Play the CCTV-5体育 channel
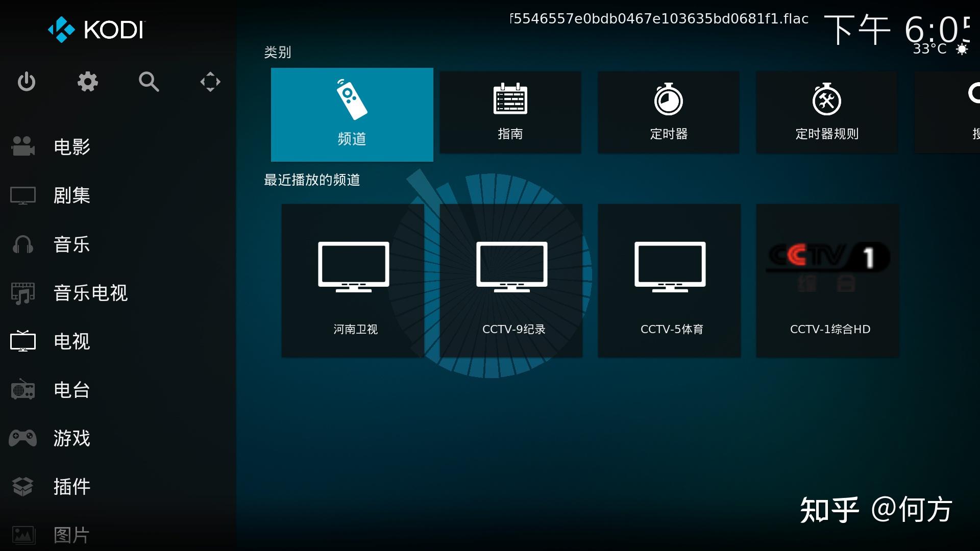The height and width of the screenshot is (551, 980). pos(669,281)
